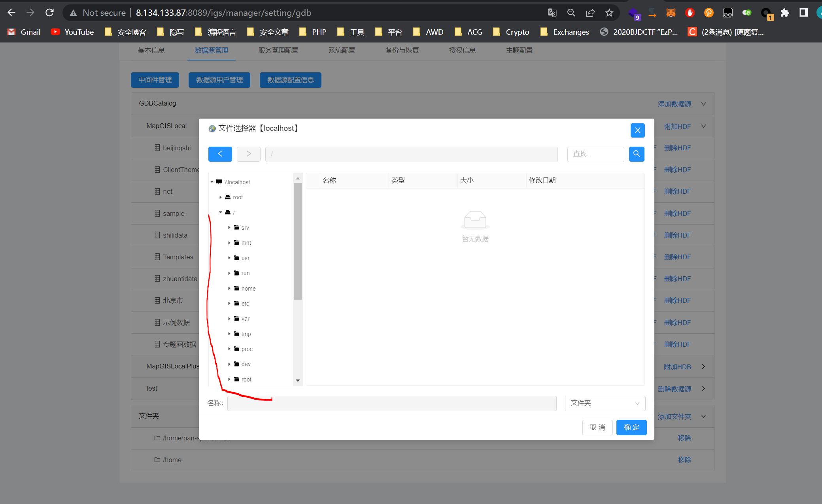Collapse the \\localhost tree node
Screen dimensions: 822x504
[212, 182]
